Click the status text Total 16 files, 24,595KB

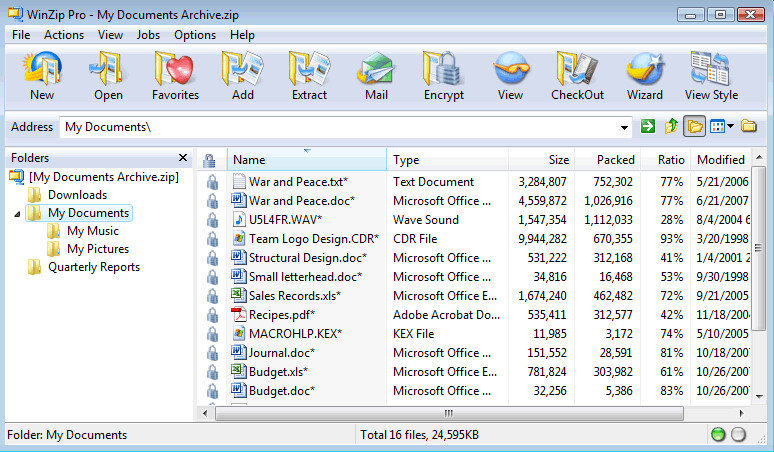point(420,435)
